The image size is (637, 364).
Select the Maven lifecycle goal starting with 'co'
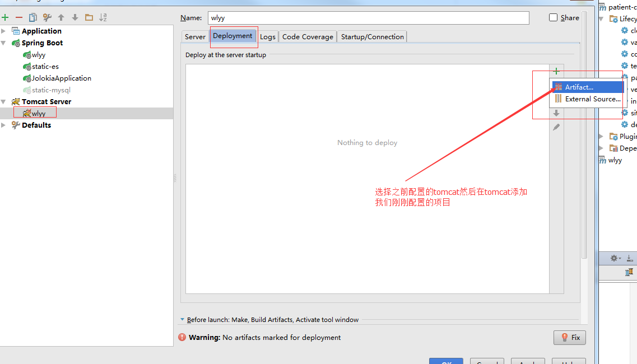tap(633, 54)
